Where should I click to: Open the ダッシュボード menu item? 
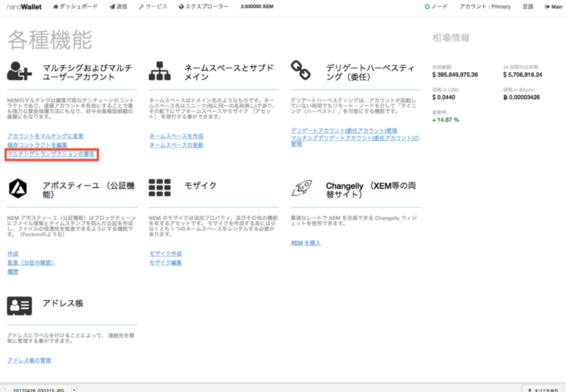[x=75, y=7]
